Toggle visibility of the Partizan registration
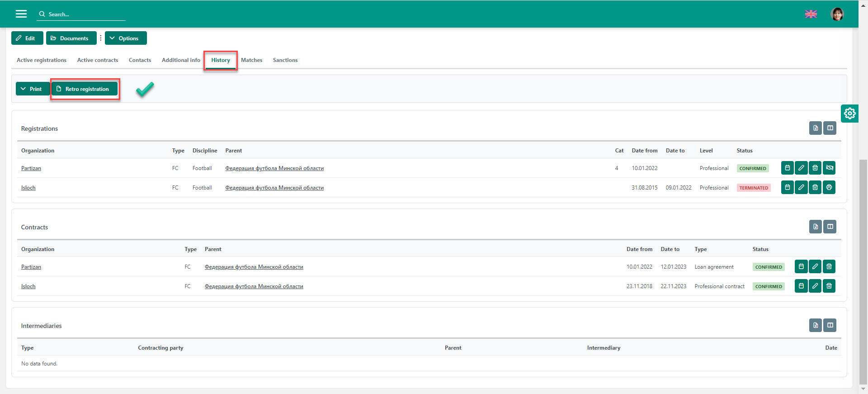The width and height of the screenshot is (868, 394). pos(829,168)
